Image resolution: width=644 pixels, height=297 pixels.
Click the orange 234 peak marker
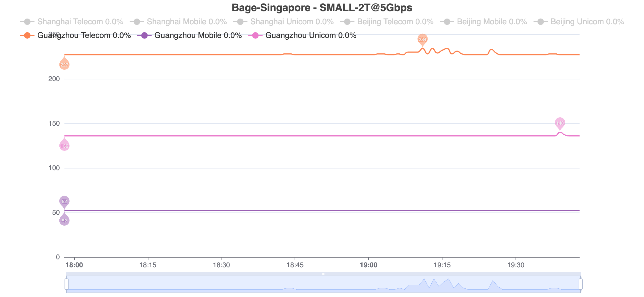click(422, 39)
